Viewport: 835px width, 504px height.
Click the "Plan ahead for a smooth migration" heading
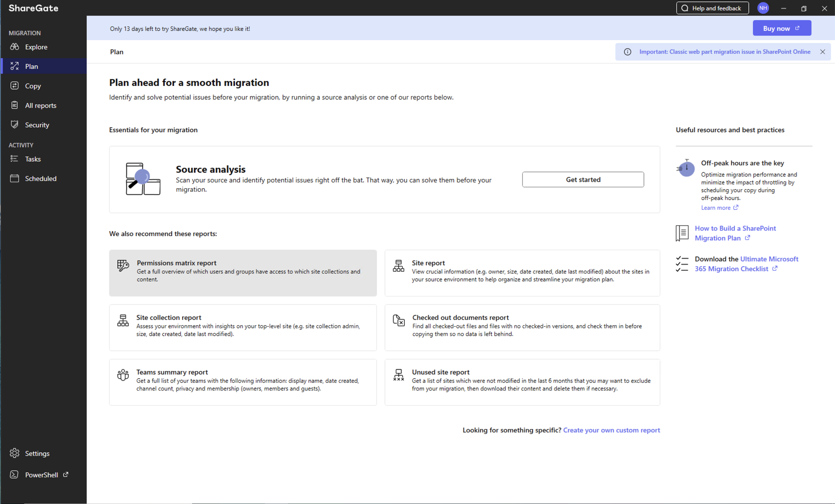189,82
